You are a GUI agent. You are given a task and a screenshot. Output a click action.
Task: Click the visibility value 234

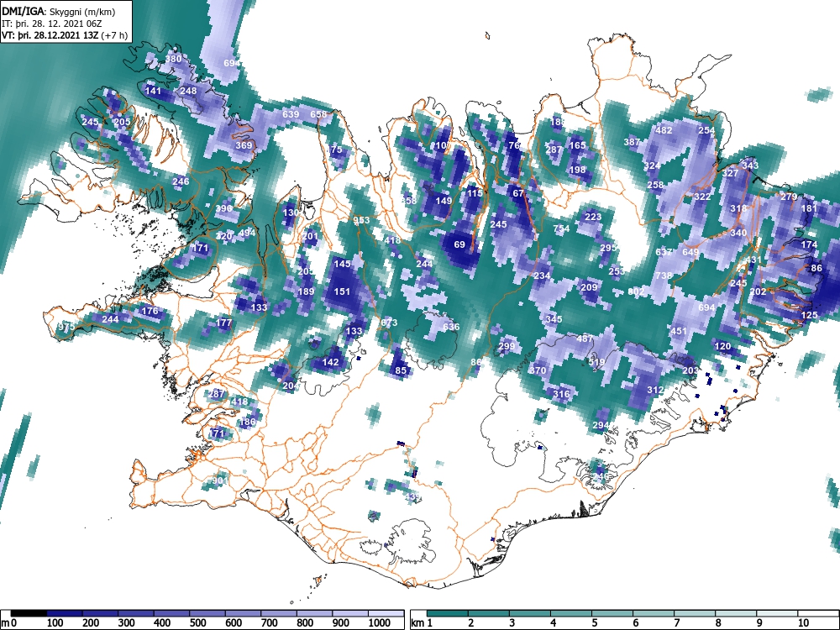point(542,276)
